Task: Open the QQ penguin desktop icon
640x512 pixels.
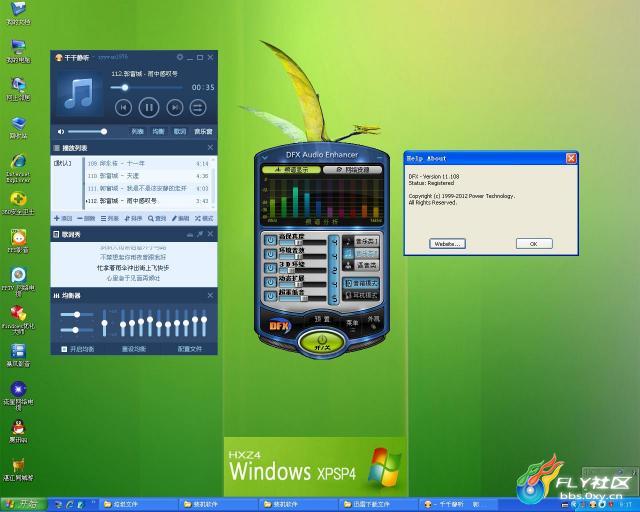Action: (x=18, y=431)
